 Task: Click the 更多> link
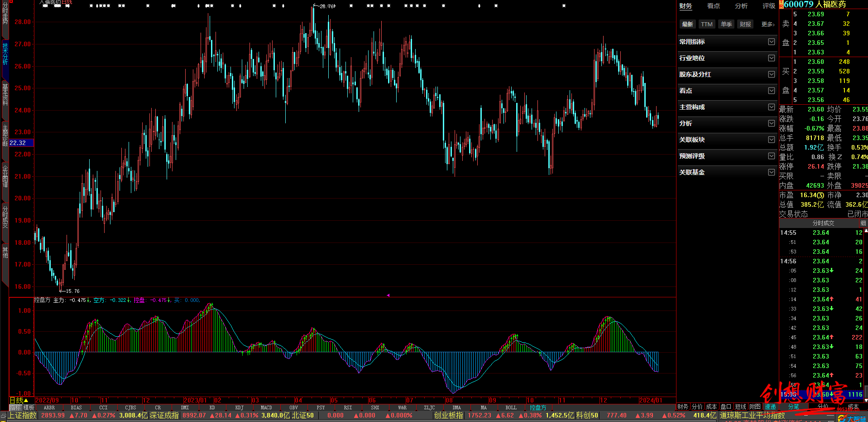pos(768,24)
